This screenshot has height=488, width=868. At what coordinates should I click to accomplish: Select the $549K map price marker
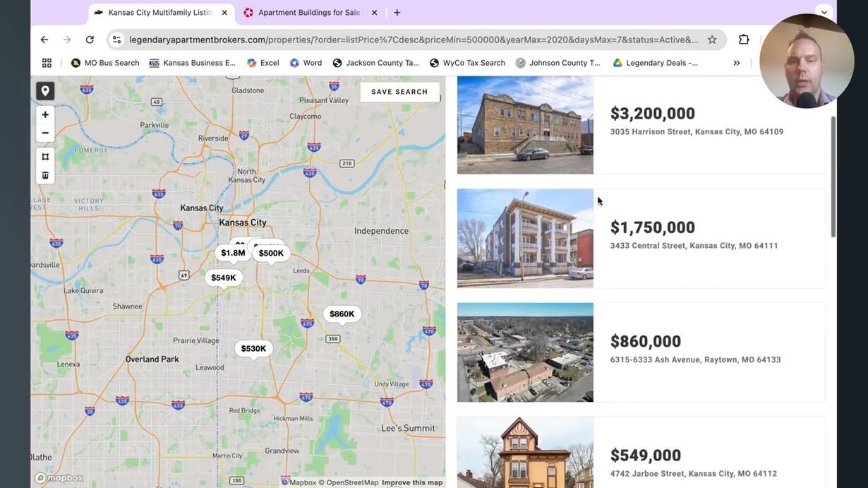click(224, 278)
